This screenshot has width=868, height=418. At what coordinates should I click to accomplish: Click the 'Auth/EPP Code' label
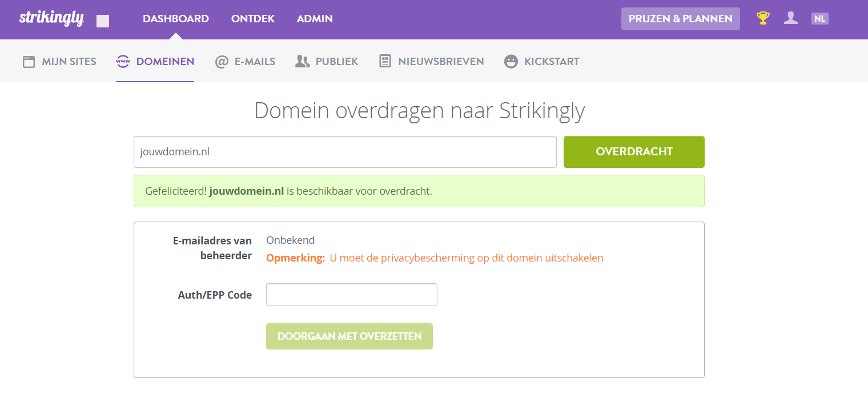pos(215,295)
